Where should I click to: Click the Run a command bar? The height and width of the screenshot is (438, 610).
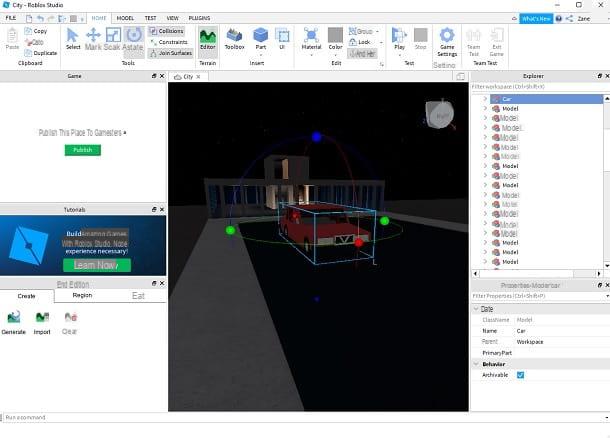coord(305,417)
